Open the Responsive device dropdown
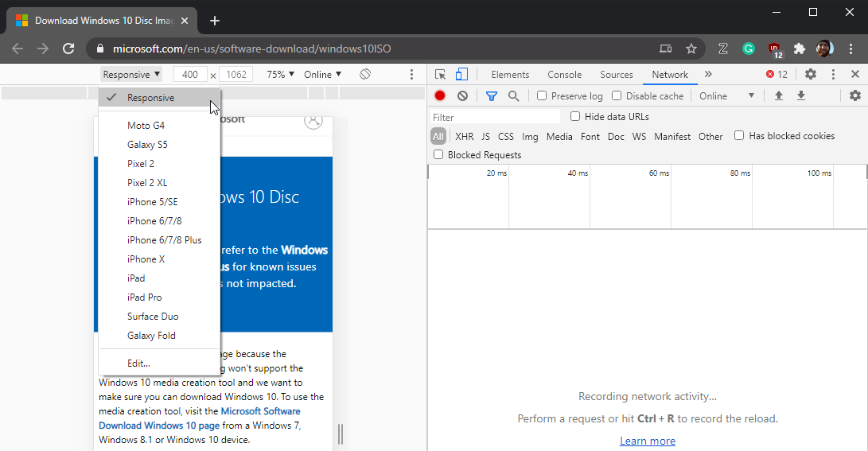The width and height of the screenshot is (868, 451). (x=132, y=74)
